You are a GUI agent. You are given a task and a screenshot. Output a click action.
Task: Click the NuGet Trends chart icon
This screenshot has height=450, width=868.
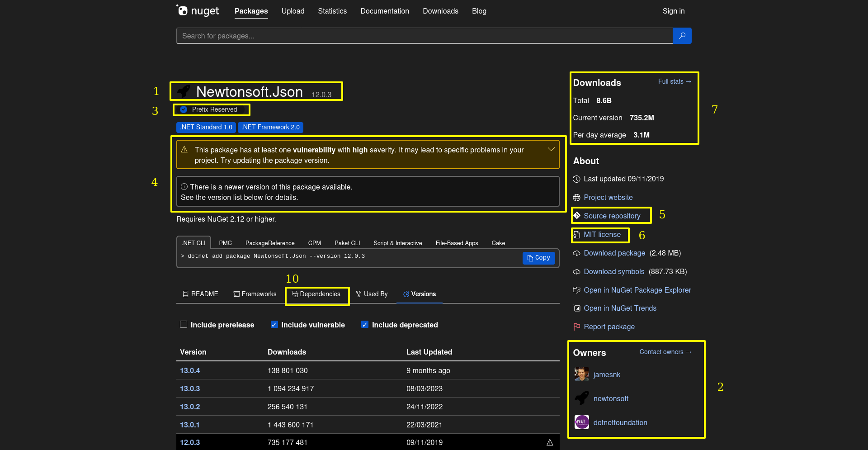pyautogui.click(x=577, y=308)
